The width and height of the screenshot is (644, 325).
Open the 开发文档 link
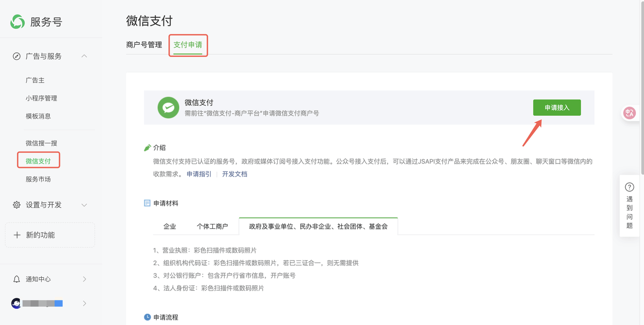tap(234, 173)
